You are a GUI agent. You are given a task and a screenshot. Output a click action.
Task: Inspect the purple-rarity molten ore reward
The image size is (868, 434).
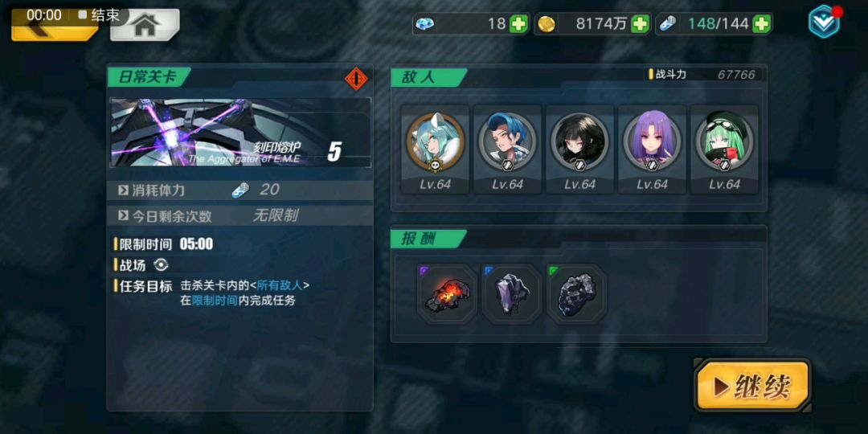click(x=447, y=294)
